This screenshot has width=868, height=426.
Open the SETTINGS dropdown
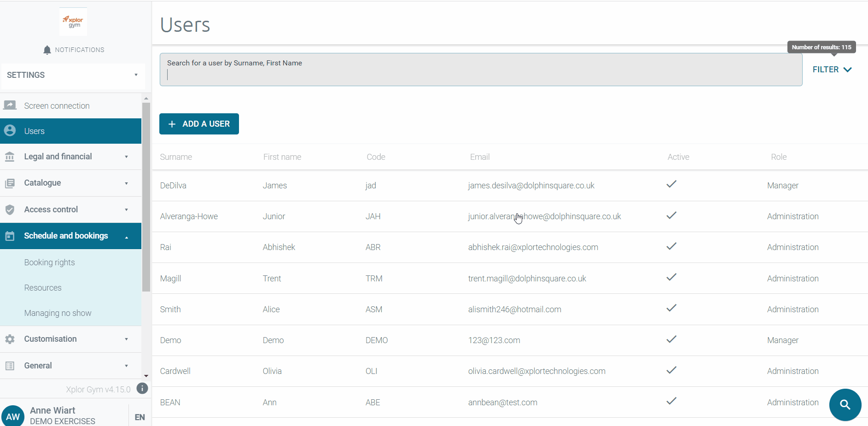coord(73,75)
